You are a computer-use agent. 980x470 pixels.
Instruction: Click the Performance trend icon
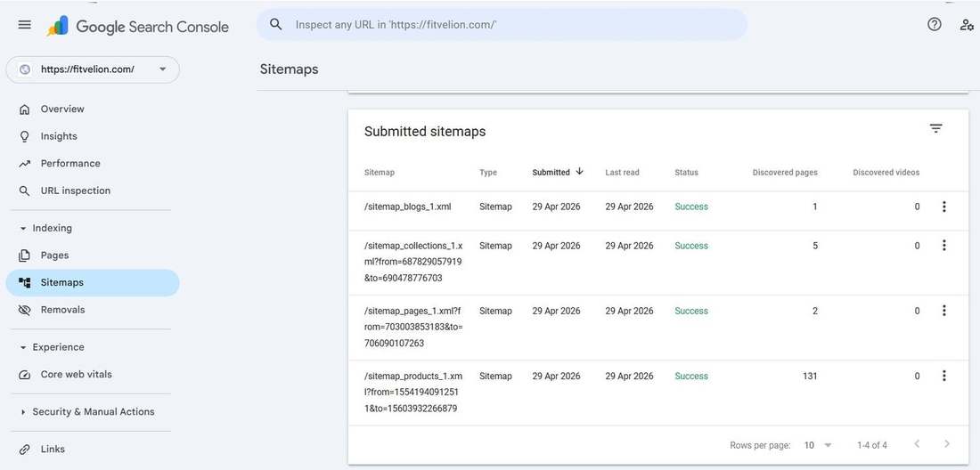click(x=24, y=164)
